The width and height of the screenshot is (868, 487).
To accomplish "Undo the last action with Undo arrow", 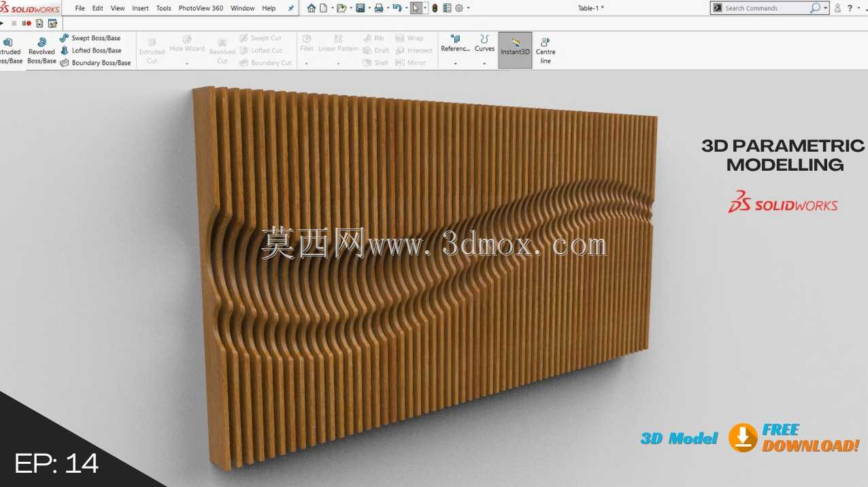I will [x=397, y=8].
